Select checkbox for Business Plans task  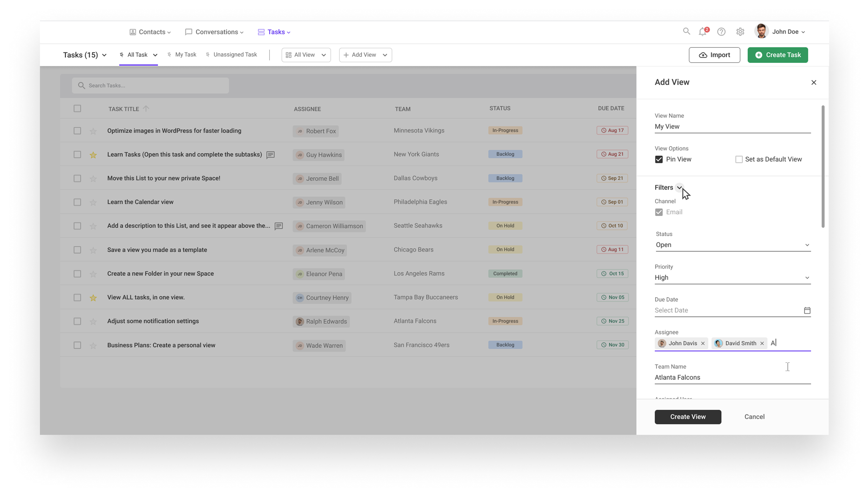(x=77, y=345)
